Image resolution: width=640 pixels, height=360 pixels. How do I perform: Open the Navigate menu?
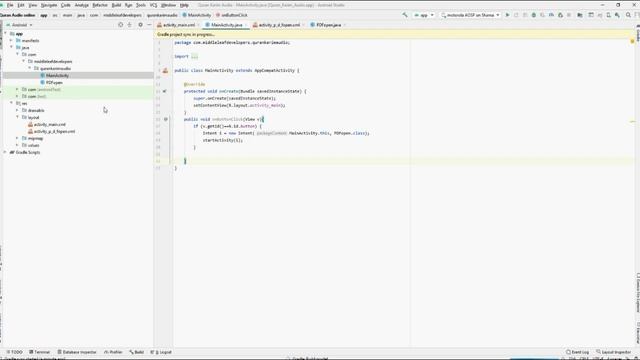coord(49,5)
